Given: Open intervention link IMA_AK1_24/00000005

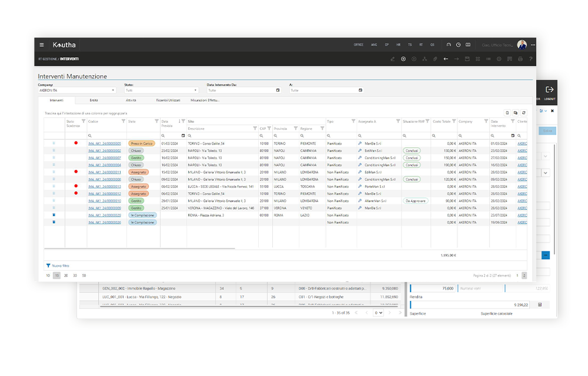Looking at the screenshot, I should click(x=104, y=143).
